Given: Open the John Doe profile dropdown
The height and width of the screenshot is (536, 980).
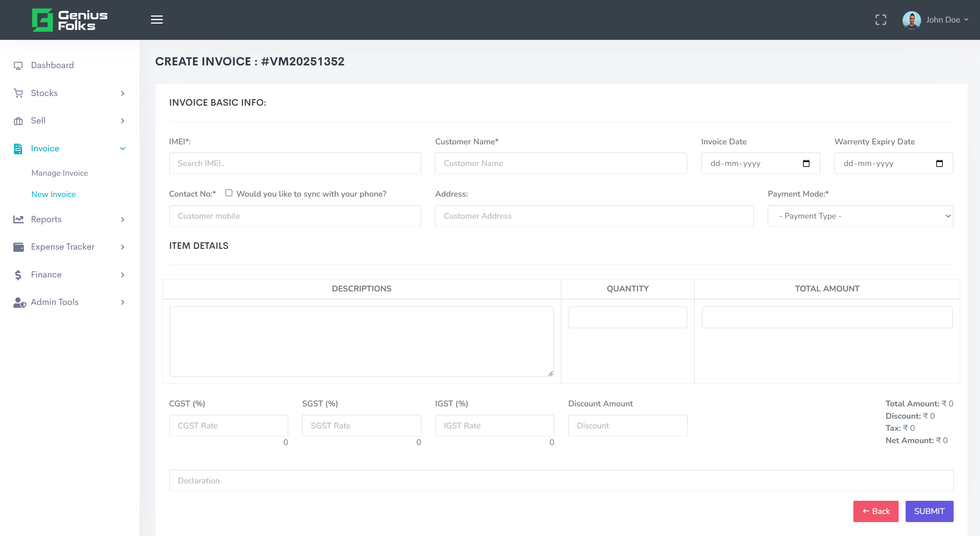Looking at the screenshot, I should 944,20.
